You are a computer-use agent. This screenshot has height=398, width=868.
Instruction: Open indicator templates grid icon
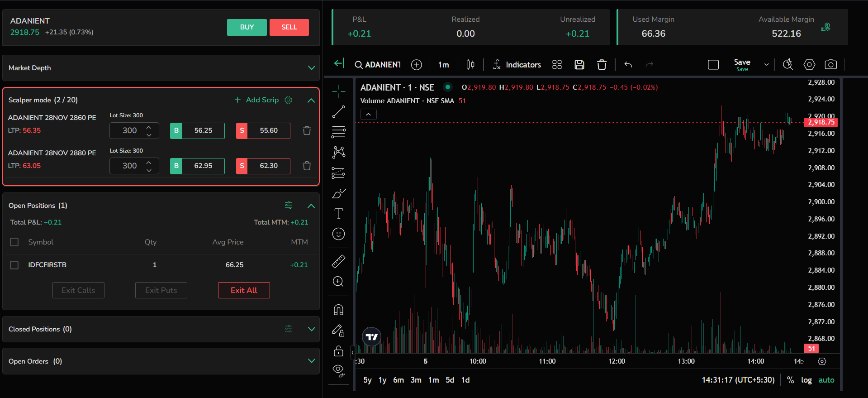point(557,65)
